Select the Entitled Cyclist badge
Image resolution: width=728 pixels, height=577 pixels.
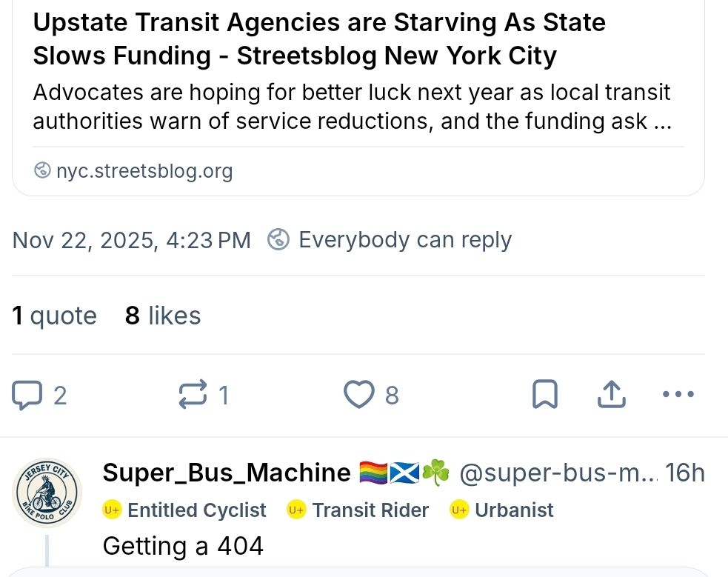coord(185,510)
